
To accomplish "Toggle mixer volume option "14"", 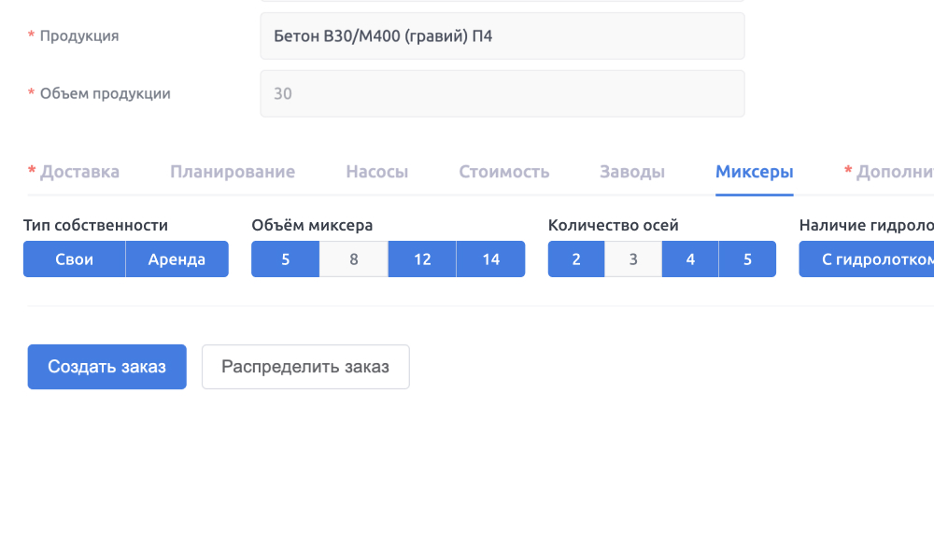I will coord(490,259).
